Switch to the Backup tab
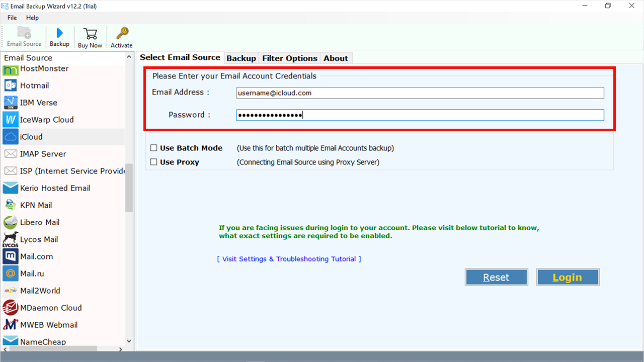Viewport: 644px width, 362px height. (241, 58)
